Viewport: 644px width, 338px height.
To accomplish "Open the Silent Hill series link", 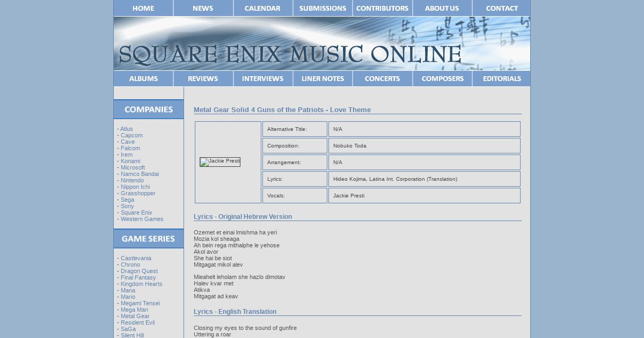I will [x=132, y=335].
